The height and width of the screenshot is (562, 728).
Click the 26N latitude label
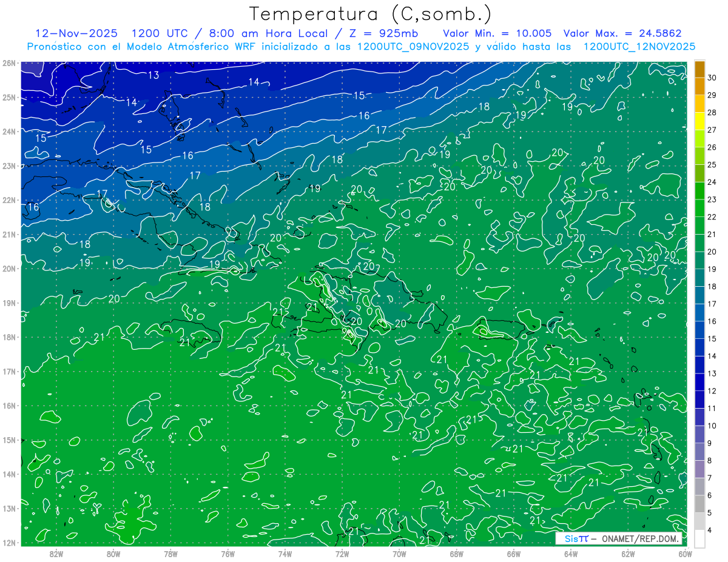tap(9, 63)
